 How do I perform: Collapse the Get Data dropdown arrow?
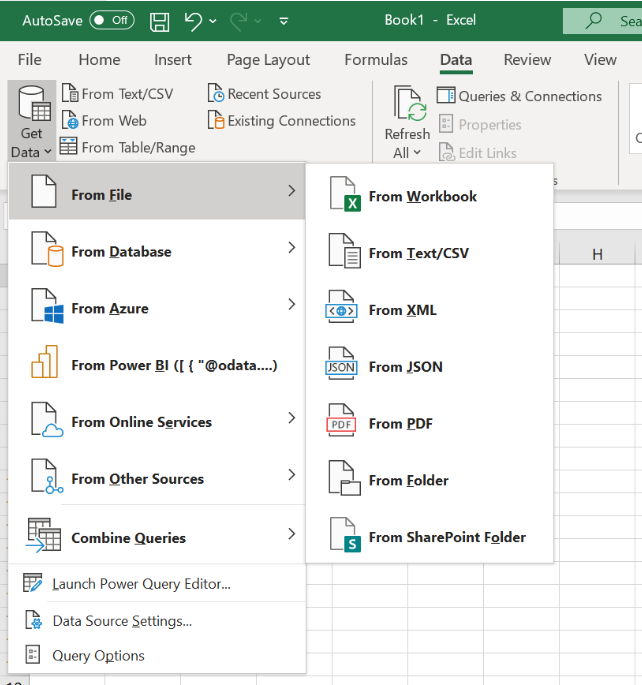click(48, 152)
